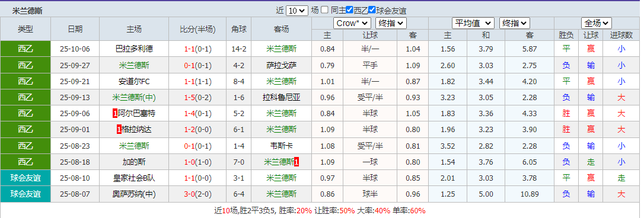Click the 10.89 away odds

tap(530, 194)
